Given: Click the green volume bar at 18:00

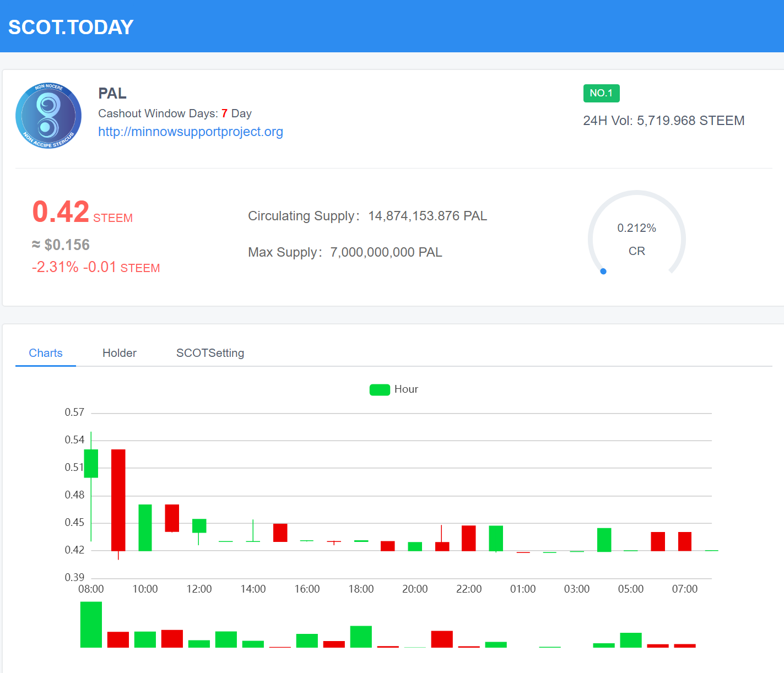Looking at the screenshot, I should coord(361,637).
